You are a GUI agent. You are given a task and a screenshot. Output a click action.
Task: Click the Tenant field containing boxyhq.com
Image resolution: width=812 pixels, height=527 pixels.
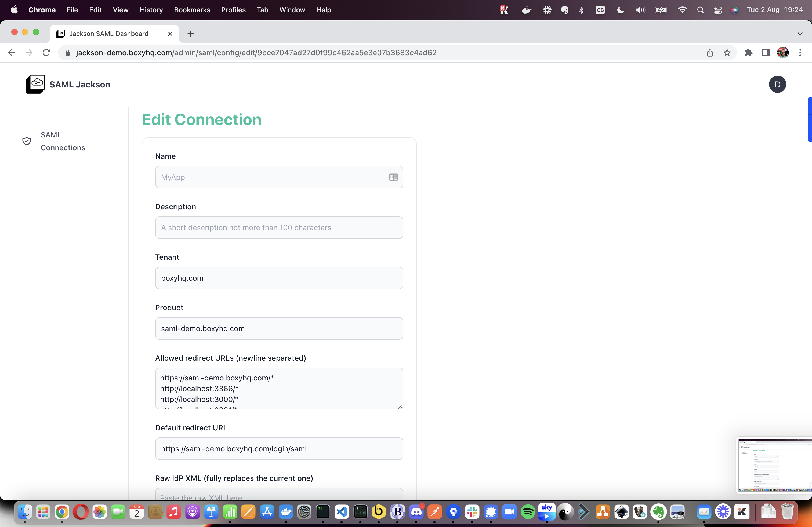coord(279,278)
